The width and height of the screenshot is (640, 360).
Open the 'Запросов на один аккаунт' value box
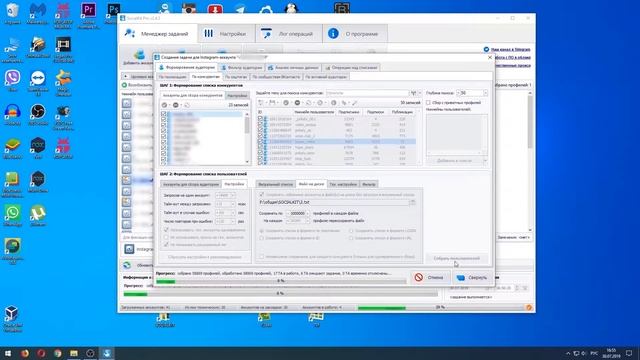tap(225, 195)
